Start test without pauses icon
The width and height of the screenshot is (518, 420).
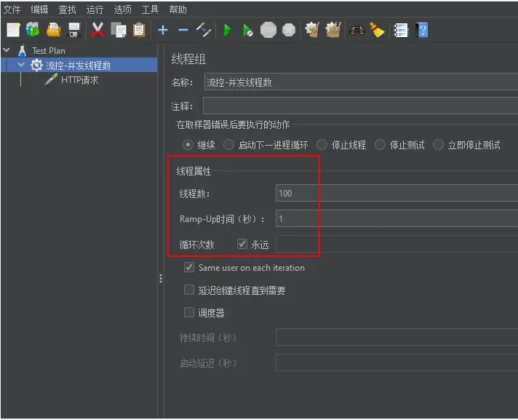tap(248, 31)
